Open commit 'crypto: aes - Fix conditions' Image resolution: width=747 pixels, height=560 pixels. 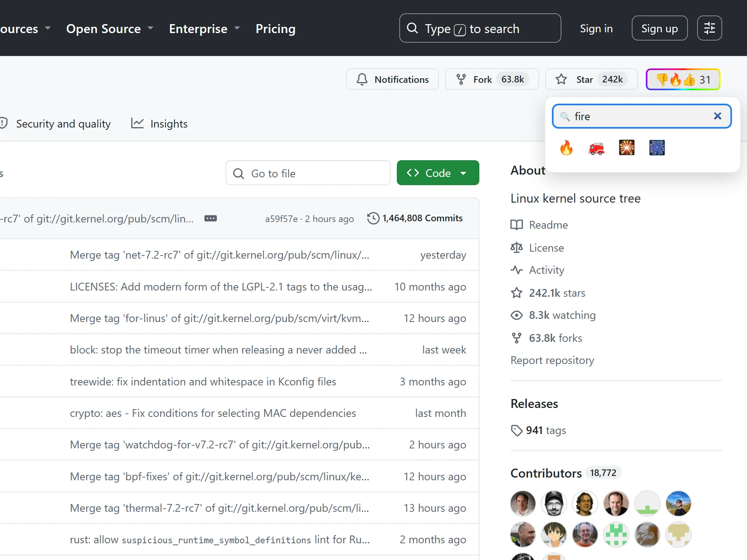tap(213, 413)
